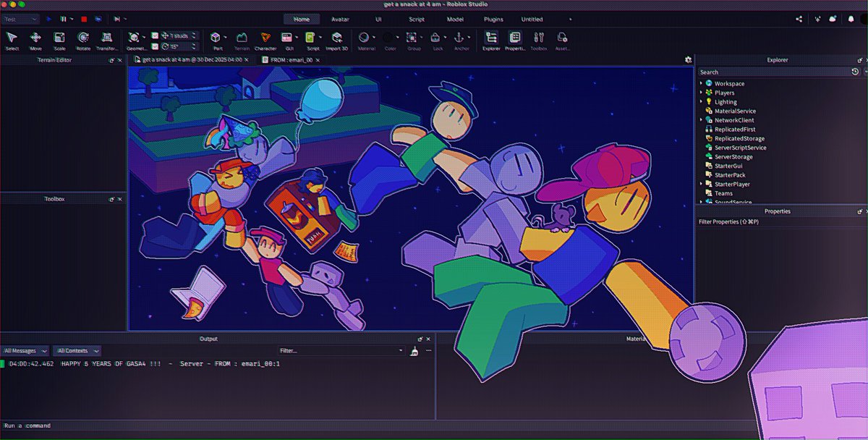
Task: Show the Explorer panel from toolbar
Action: [491, 40]
